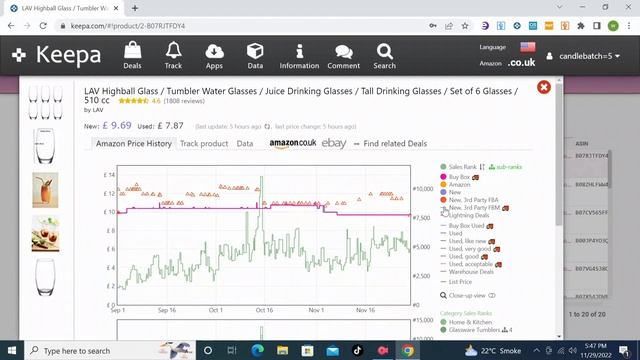Toggle the Warehouse Deals line

pyautogui.click(x=467, y=272)
